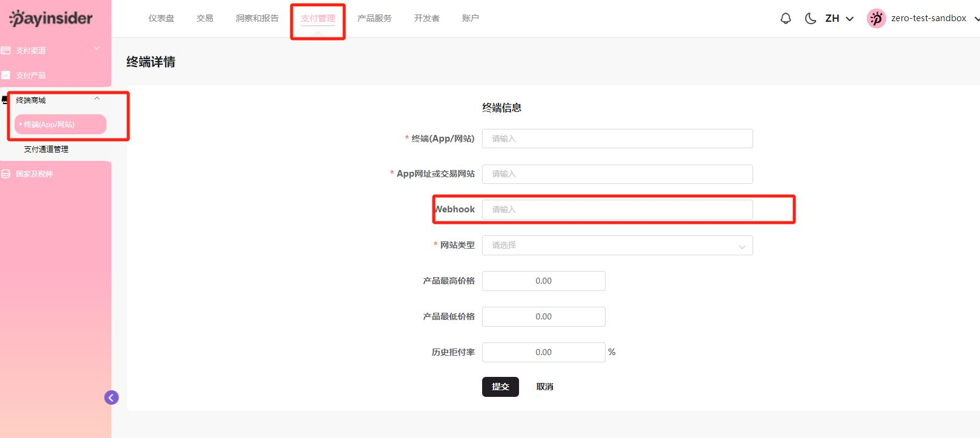The height and width of the screenshot is (438, 980).
Task: Focus the Webhook input field
Action: click(617, 210)
